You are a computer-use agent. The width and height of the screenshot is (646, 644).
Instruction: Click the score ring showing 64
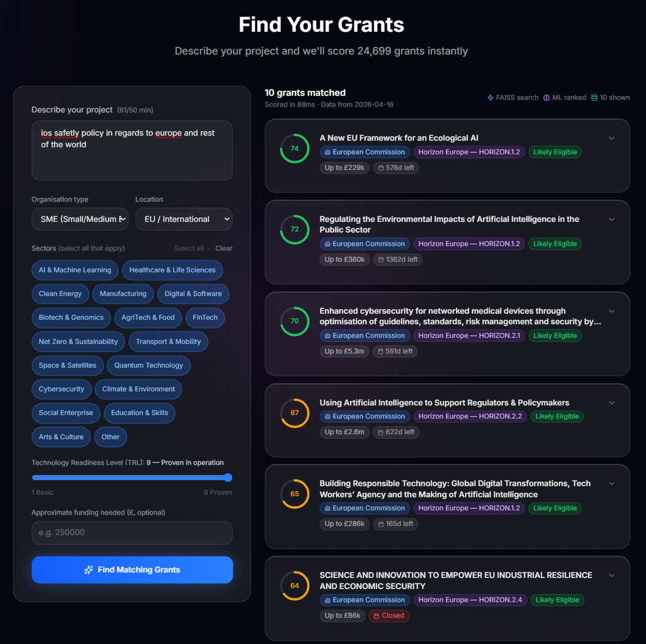[x=295, y=586]
